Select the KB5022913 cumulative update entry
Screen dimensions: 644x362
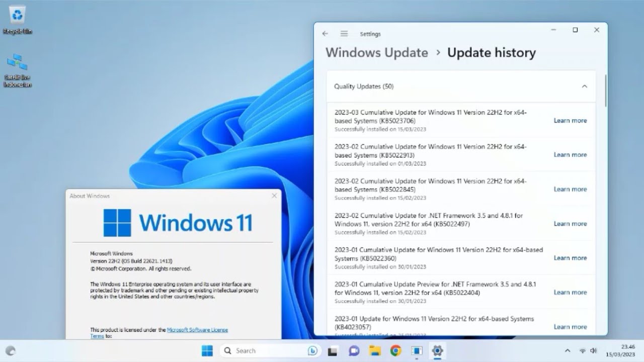461,155
